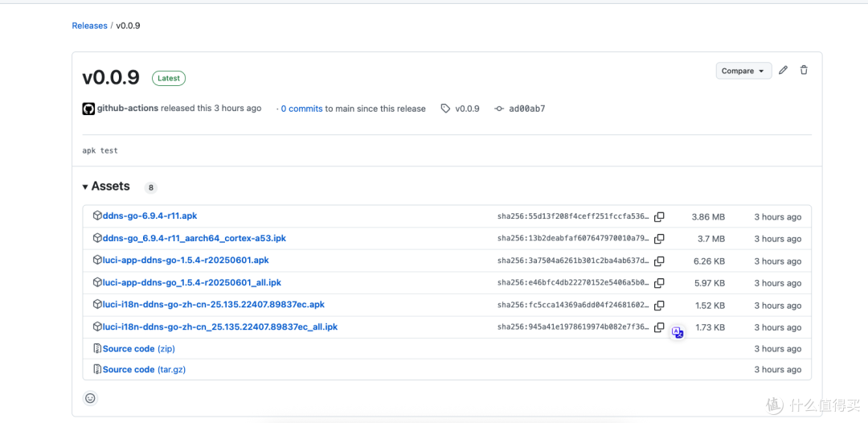The image size is (868, 423).
Task: Download luci-i18n-ddns-go-zh-cn-25.135.22407.89837ec.apk
Action: [214, 305]
